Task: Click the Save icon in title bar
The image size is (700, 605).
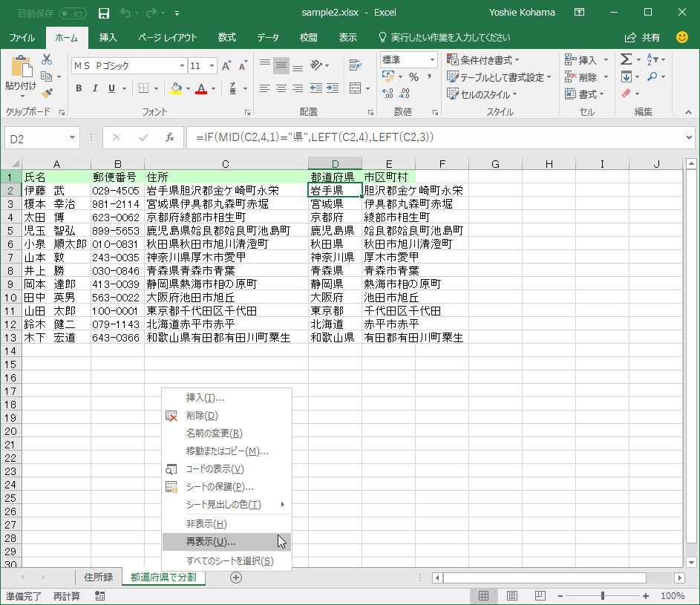Action: tap(104, 13)
